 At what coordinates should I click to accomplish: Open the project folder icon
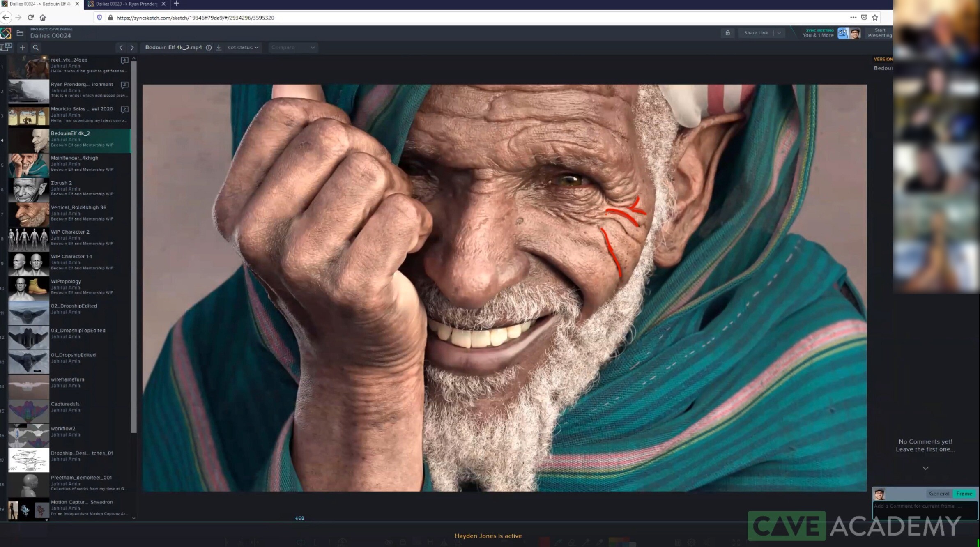(20, 33)
